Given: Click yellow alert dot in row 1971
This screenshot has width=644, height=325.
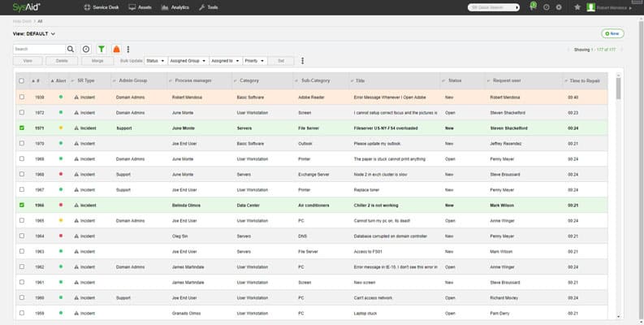Looking at the screenshot, I should pyautogui.click(x=61, y=128).
